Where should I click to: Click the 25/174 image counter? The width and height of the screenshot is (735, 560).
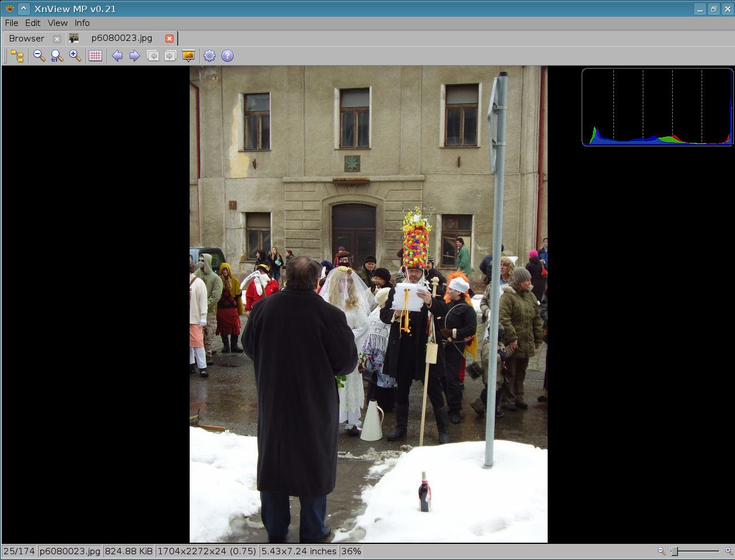(x=19, y=551)
